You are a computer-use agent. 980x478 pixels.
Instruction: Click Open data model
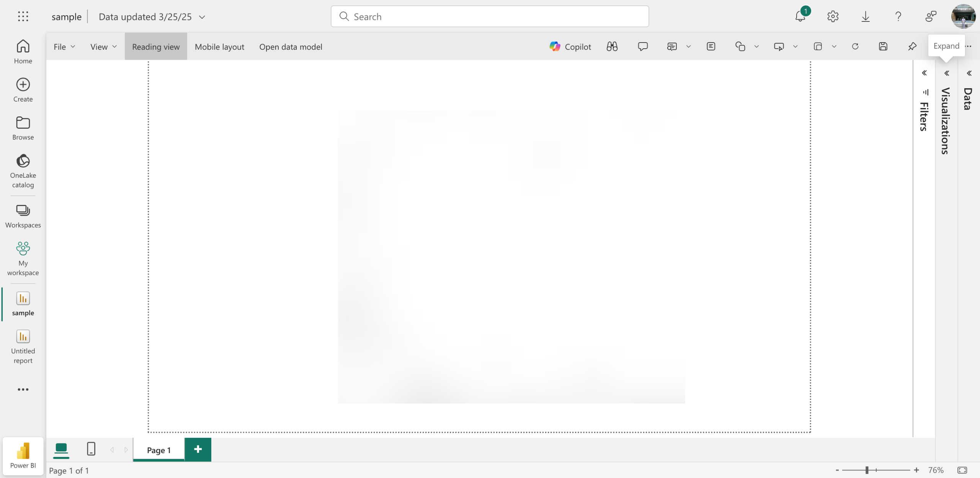(x=291, y=47)
